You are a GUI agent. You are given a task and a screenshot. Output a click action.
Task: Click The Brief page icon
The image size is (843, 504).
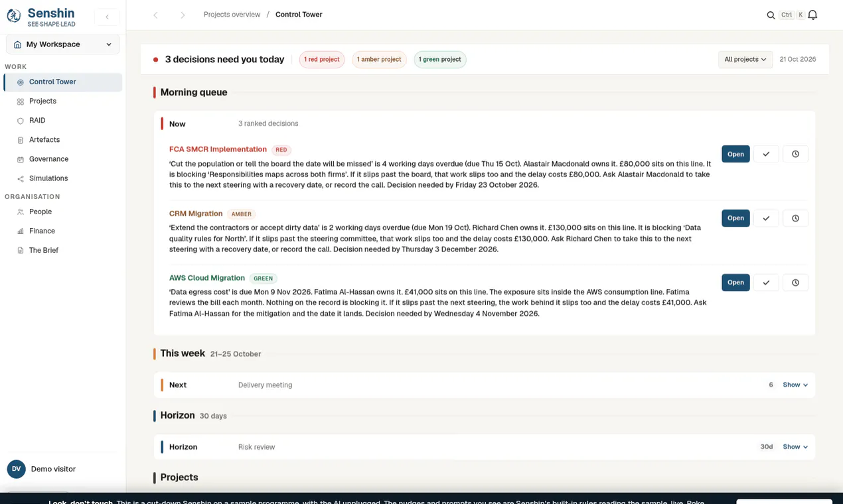tap(21, 250)
